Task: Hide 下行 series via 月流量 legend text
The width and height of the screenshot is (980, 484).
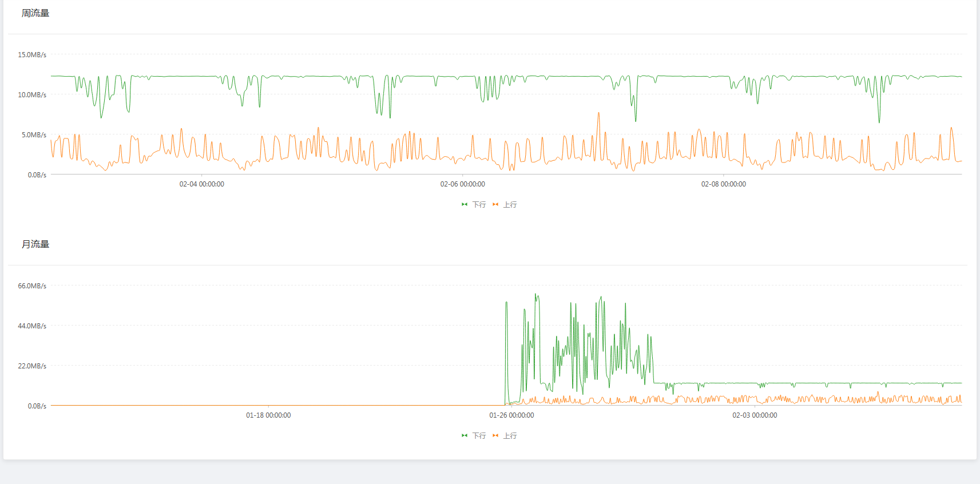Action: [479, 436]
